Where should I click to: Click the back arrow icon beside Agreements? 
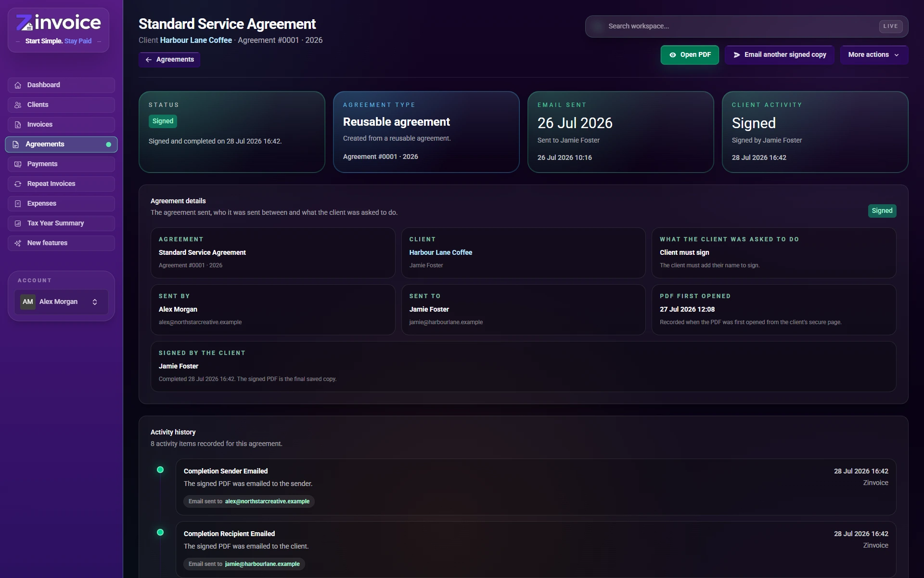(149, 60)
